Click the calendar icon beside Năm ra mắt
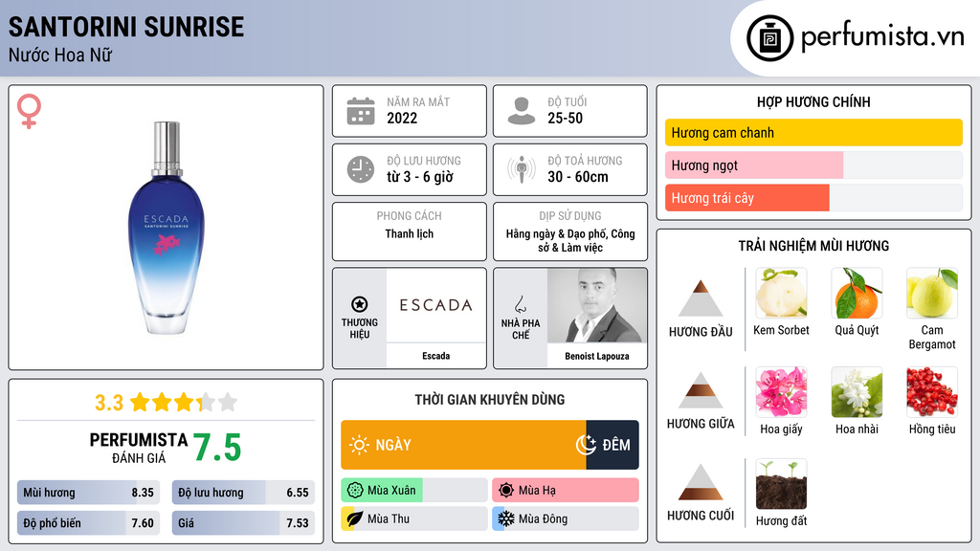Screen dimensions: 980x551 361,111
